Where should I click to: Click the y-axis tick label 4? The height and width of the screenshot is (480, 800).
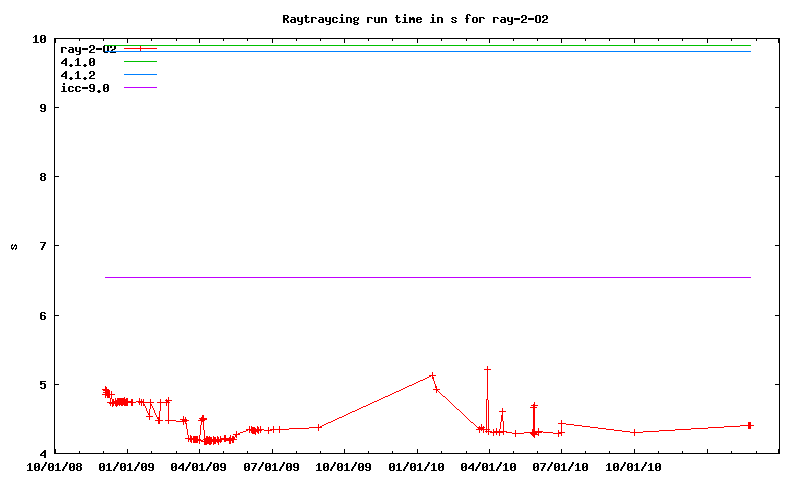point(41,454)
